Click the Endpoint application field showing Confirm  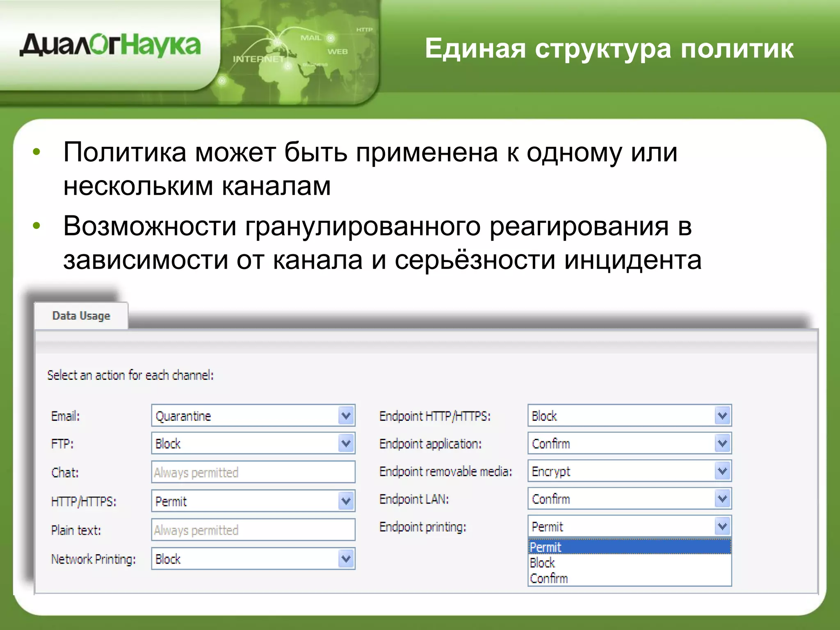(630, 443)
